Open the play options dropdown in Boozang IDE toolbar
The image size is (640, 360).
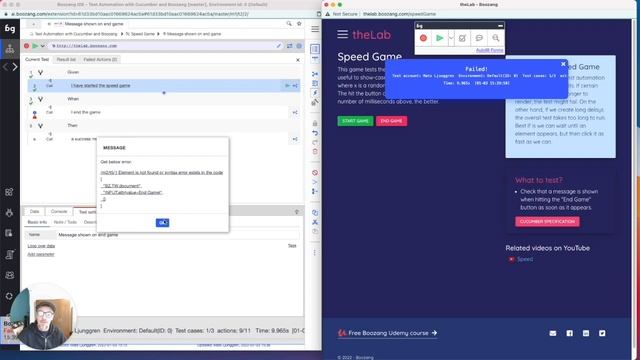(42, 46)
